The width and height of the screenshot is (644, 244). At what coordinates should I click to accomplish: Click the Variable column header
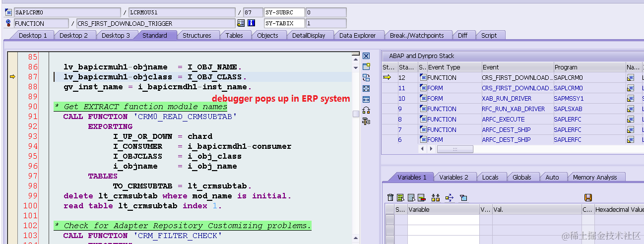[444, 210]
